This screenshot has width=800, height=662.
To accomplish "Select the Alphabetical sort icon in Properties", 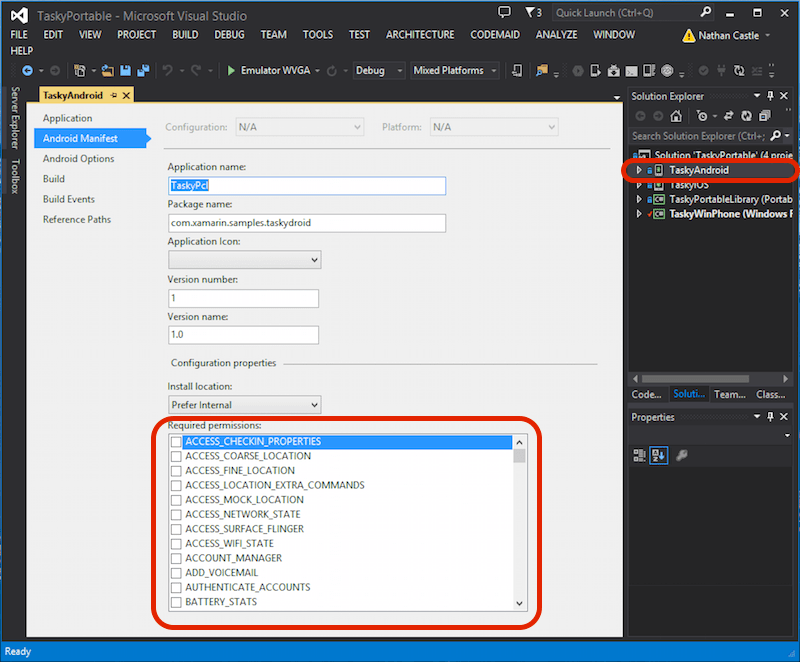I will tap(659, 455).
